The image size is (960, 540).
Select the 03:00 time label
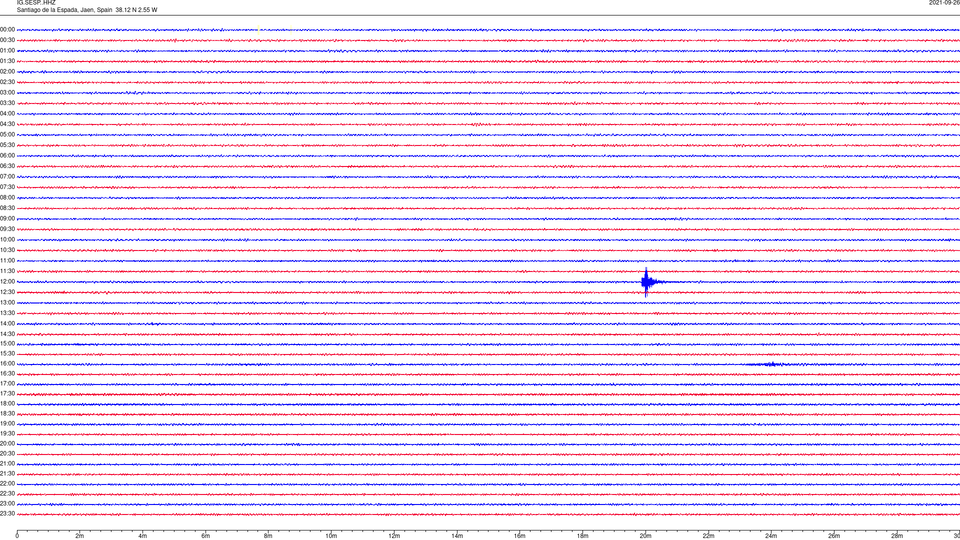7,92
